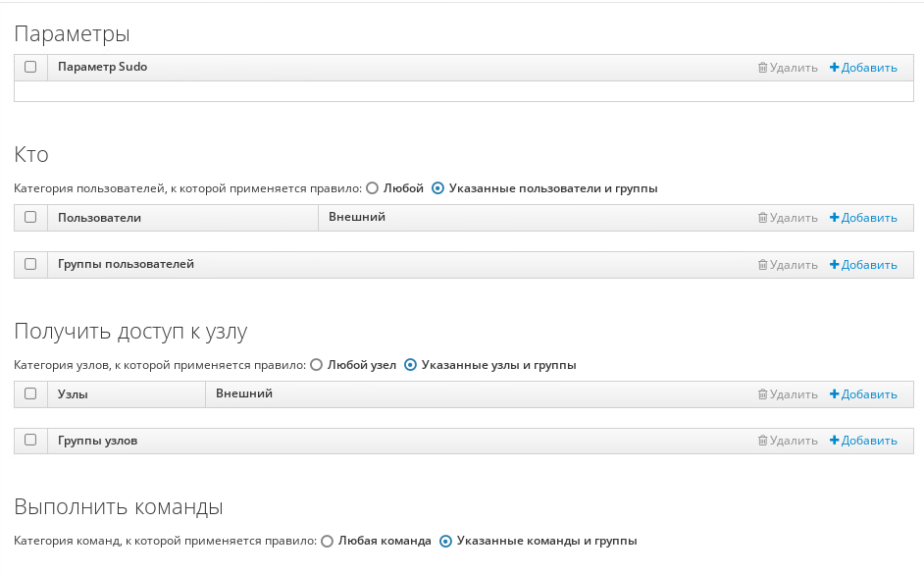Click the trash icon next to Параметр Sudo
The image size is (924, 575).
(x=763, y=67)
